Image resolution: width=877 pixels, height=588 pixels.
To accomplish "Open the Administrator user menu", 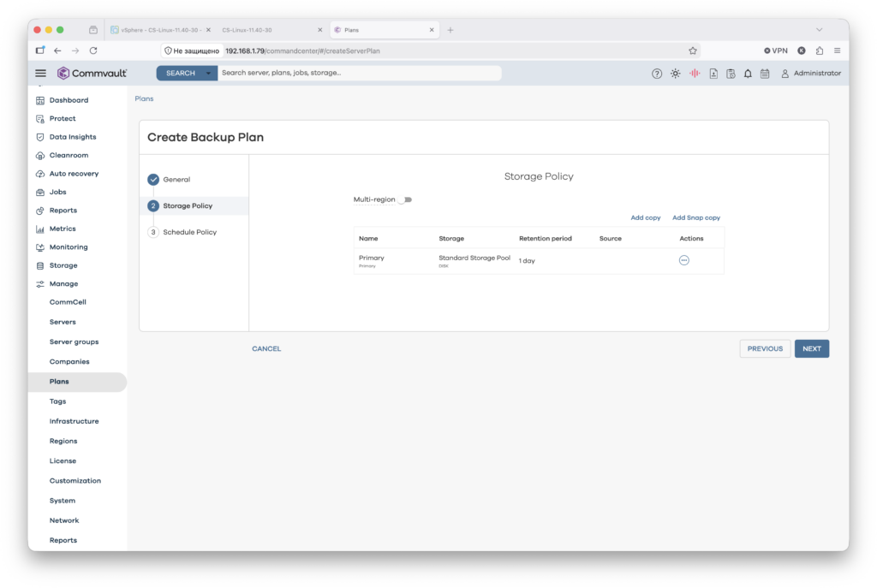I will coord(811,74).
